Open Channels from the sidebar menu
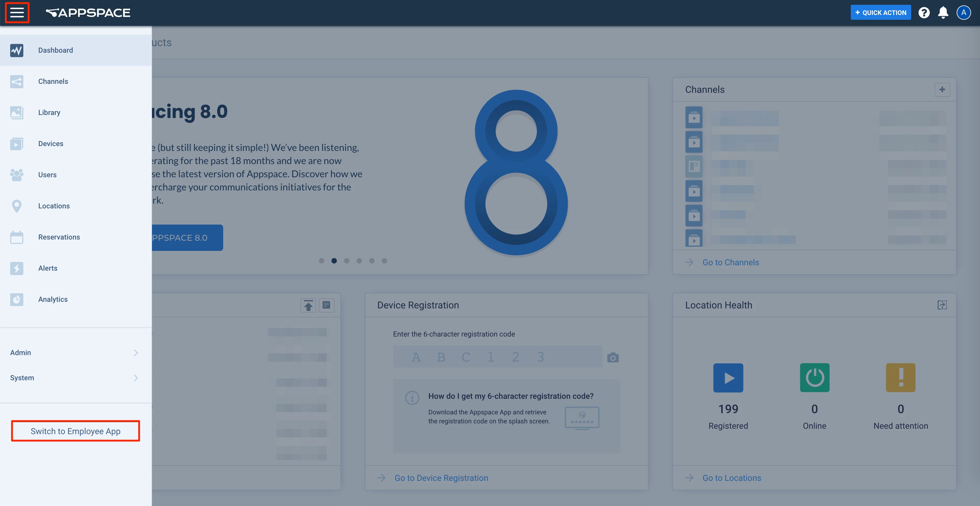The width and height of the screenshot is (980, 506). click(x=76, y=81)
